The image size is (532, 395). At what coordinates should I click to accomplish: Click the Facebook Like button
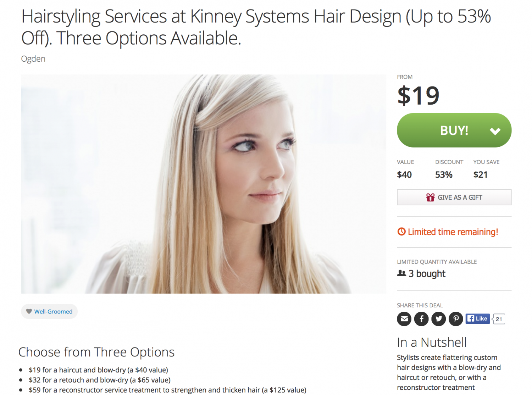(478, 318)
